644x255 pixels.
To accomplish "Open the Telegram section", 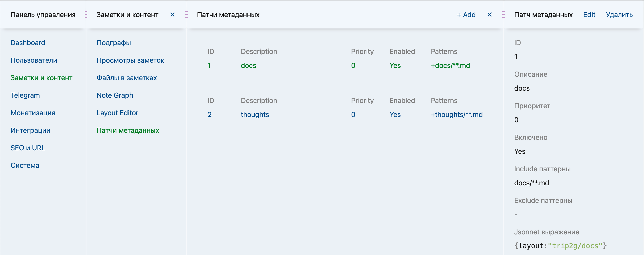I will tap(25, 95).
